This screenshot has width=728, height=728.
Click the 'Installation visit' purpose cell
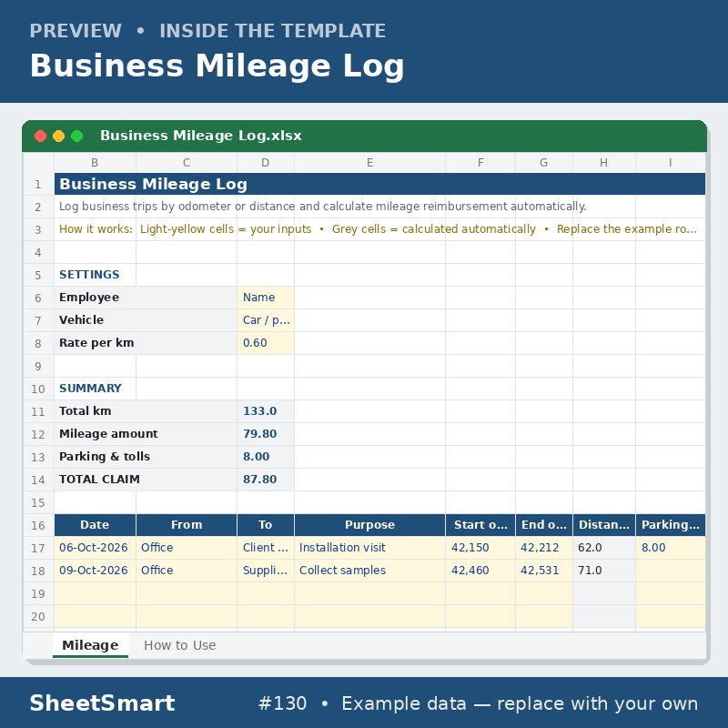pyautogui.click(x=369, y=548)
